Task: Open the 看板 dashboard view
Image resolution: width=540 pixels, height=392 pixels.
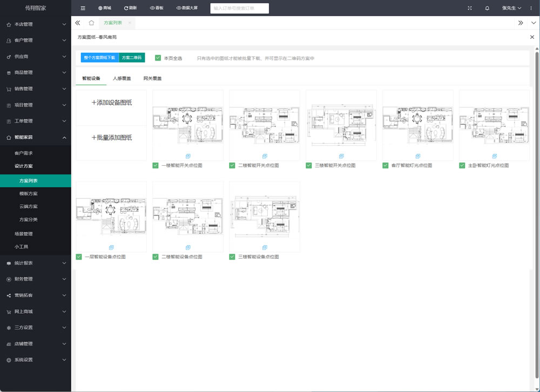Action: click(x=157, y=8)
